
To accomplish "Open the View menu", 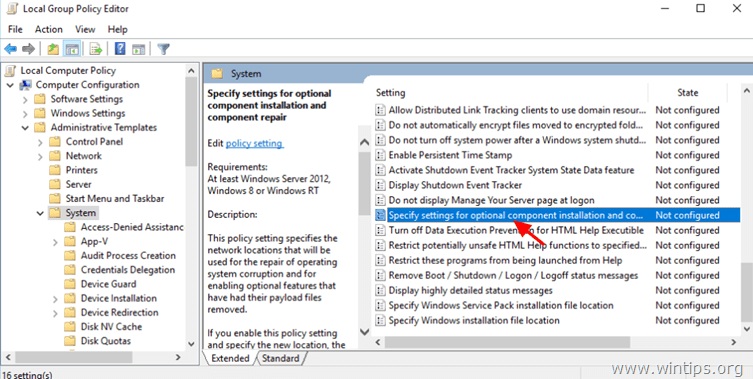I will (85, 29).
